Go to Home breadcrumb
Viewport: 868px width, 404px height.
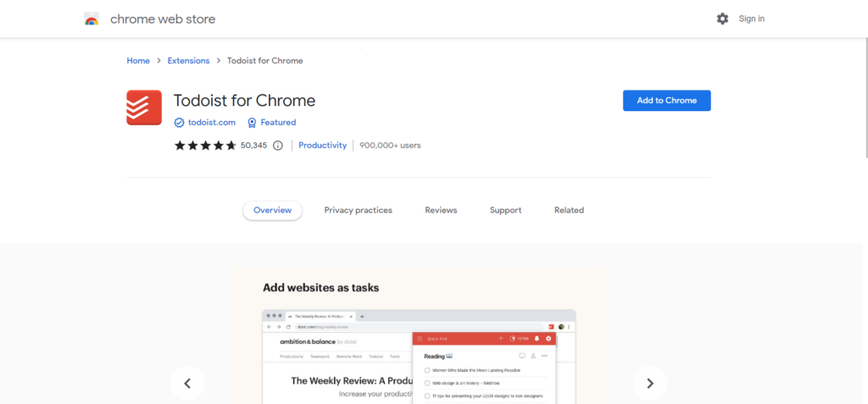[x=138, y=61]
